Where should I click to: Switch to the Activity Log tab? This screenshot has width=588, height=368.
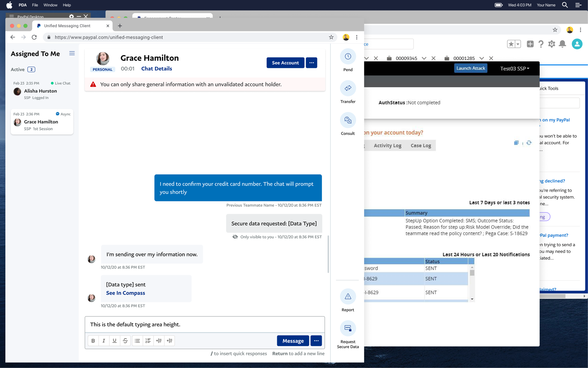point(387,146)
